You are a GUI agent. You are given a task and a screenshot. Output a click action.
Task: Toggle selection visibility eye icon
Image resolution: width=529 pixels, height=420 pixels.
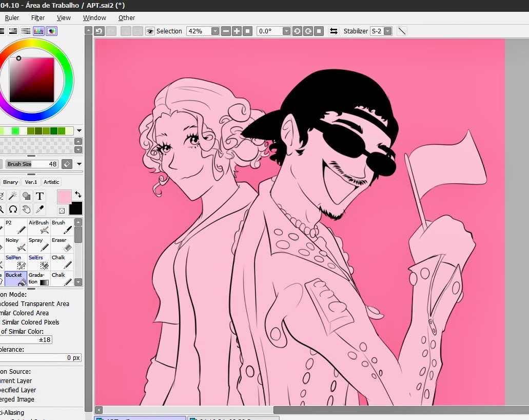150,31
